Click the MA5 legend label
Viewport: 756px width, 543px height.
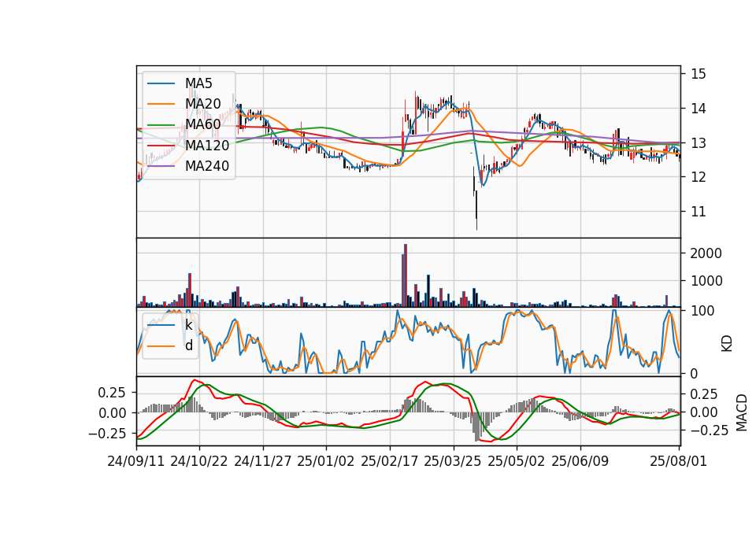(x=198, y=83)
